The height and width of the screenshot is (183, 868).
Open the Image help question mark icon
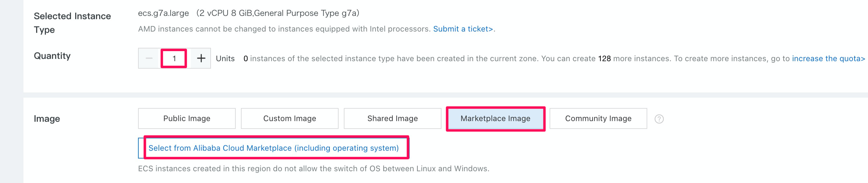coord(659,119)
